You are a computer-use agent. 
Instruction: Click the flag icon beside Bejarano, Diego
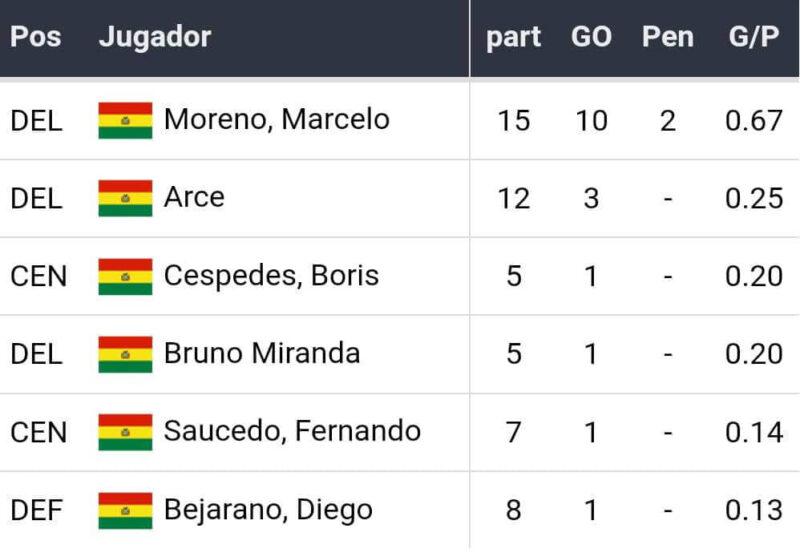pos(125,510)
